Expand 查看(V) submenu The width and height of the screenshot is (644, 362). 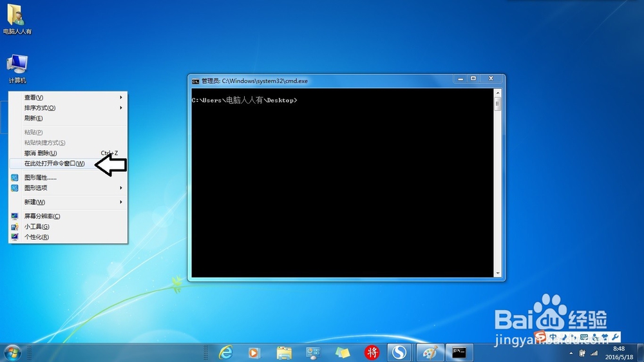(68, 97)
